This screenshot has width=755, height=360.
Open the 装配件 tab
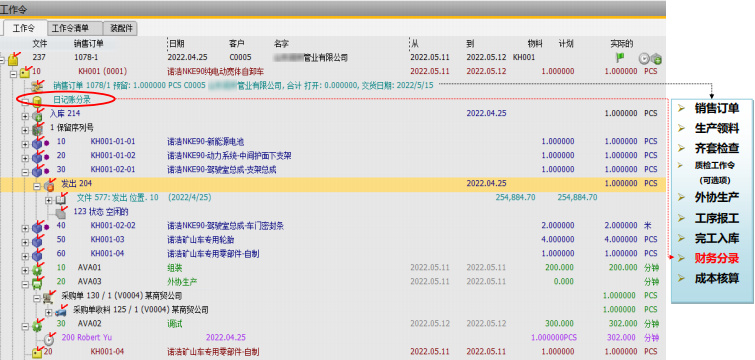pos(120,28)
